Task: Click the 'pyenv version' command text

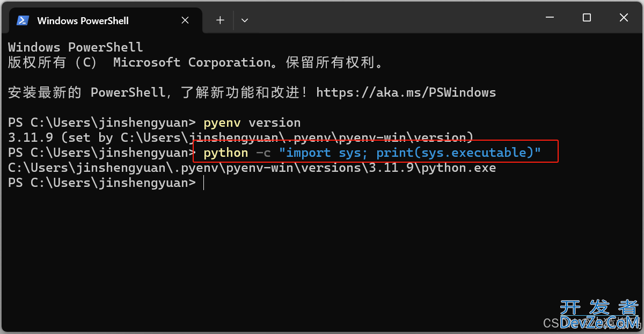Action: coord(252,122)
